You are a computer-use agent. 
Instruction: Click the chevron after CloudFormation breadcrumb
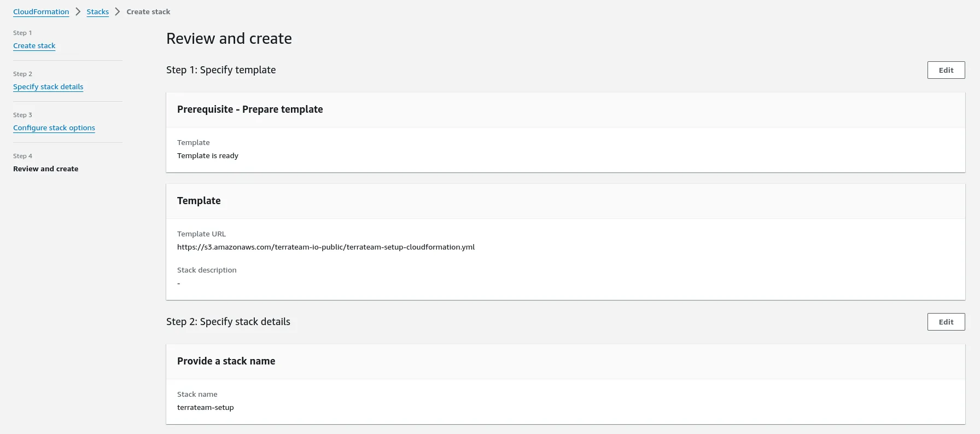point(78,11)
